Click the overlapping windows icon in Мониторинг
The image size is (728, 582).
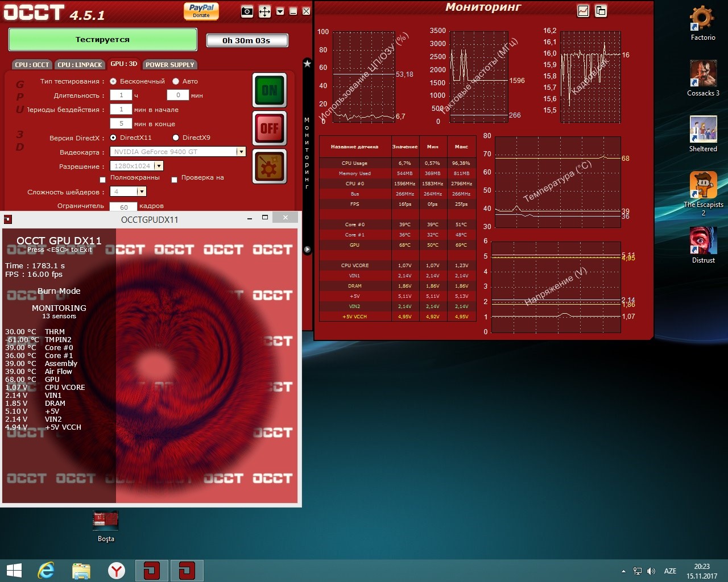[x=601, y=11]
